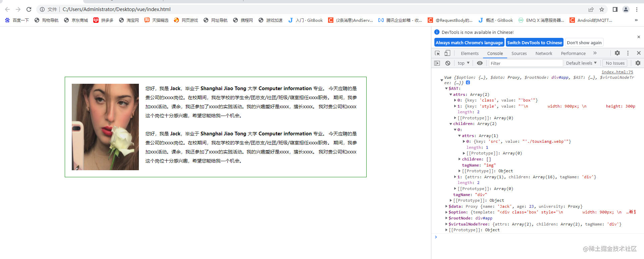
Task: Expand the $rootNode div#app entry
Action: tap(446, 218)
